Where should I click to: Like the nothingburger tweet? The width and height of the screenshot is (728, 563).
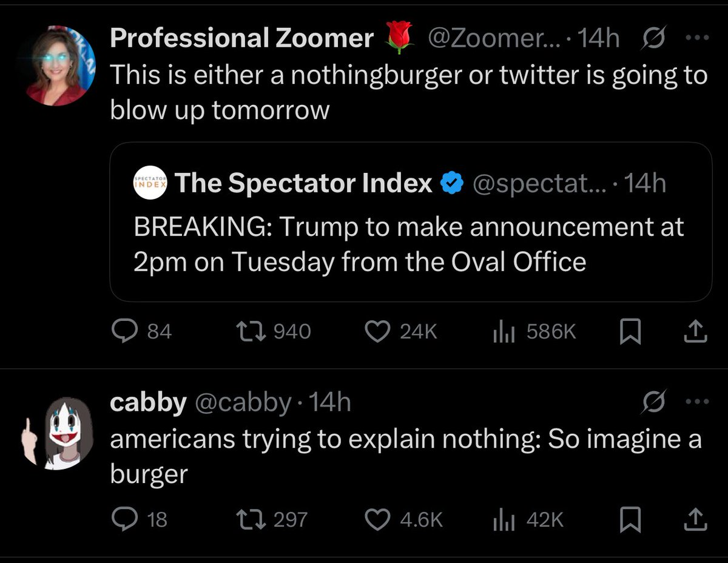point(380,331)
